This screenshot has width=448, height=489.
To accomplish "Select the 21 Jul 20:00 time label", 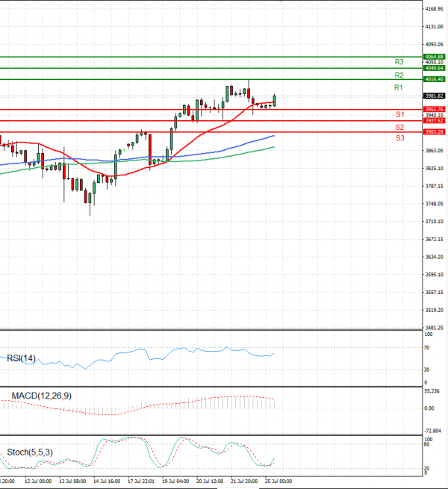I will [244, 482].
